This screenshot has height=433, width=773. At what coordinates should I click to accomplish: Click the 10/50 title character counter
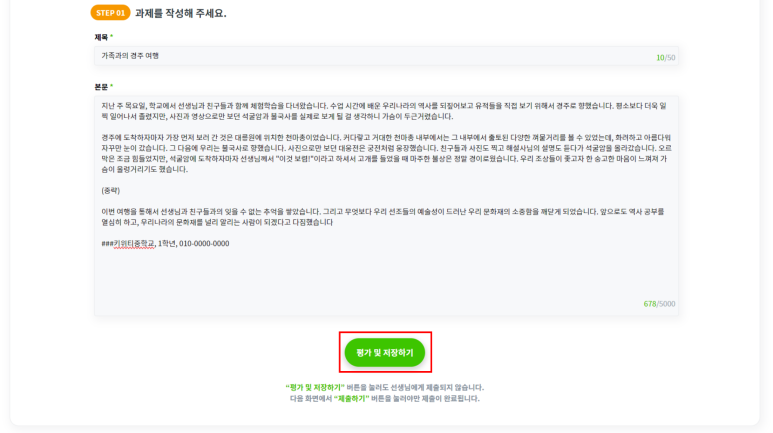pos(666,58)
